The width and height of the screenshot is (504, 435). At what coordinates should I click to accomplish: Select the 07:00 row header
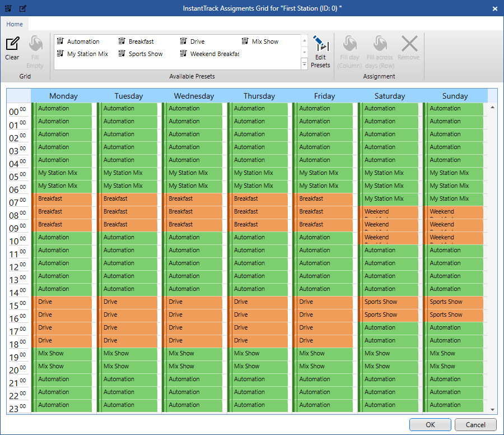[x=18, y=201]
